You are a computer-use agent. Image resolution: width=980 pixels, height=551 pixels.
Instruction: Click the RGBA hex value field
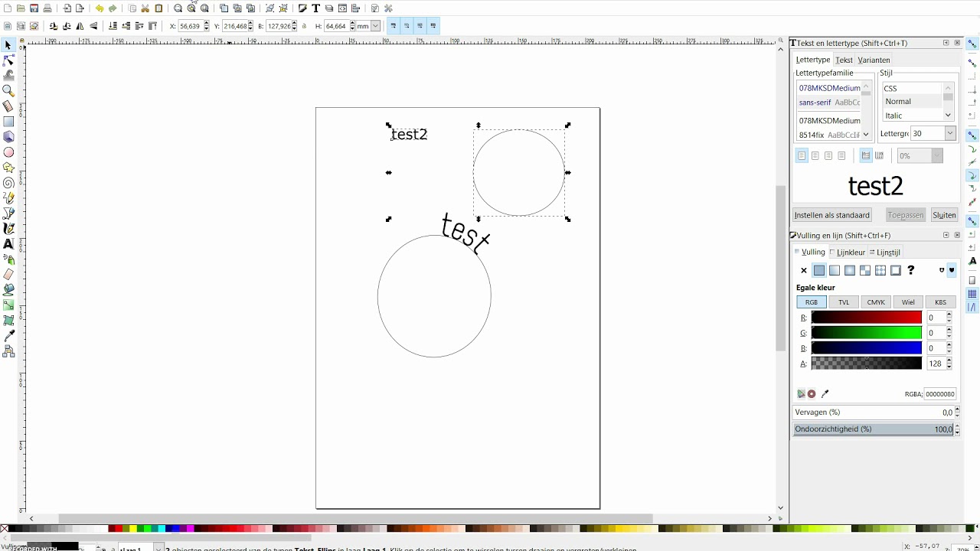coord(939,394)
